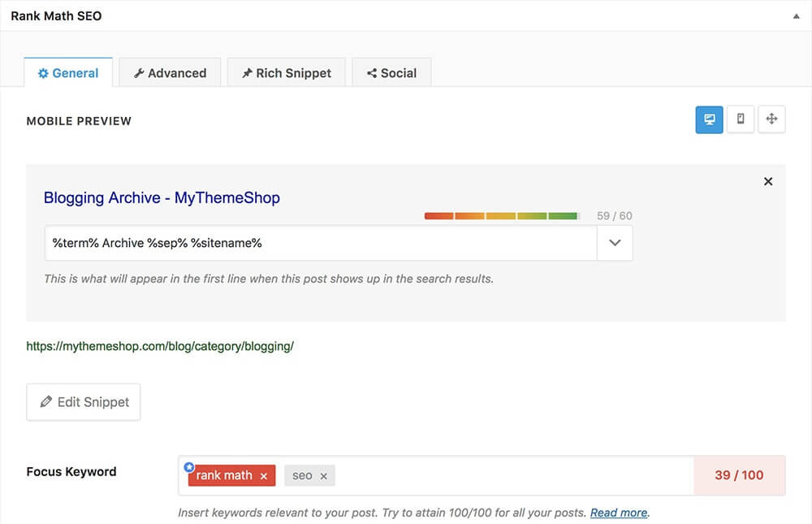Click the Rank Math SEO panel title

pyautogui.click(x=56, y=16)
